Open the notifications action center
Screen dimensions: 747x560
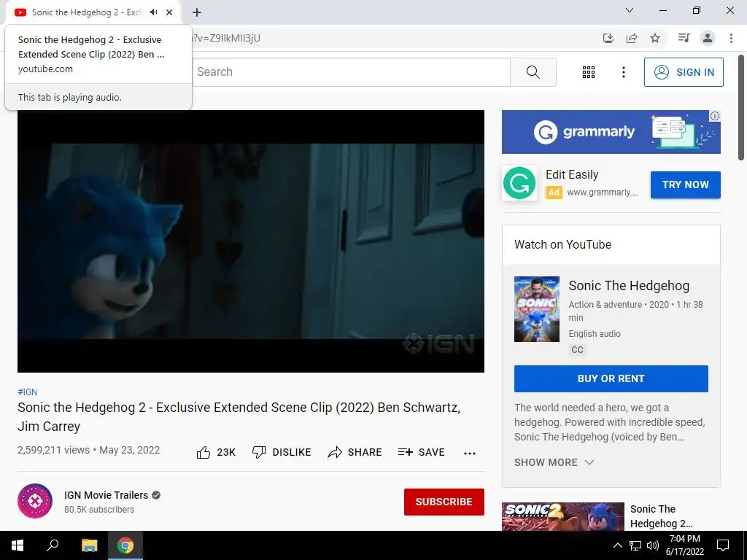723,545
